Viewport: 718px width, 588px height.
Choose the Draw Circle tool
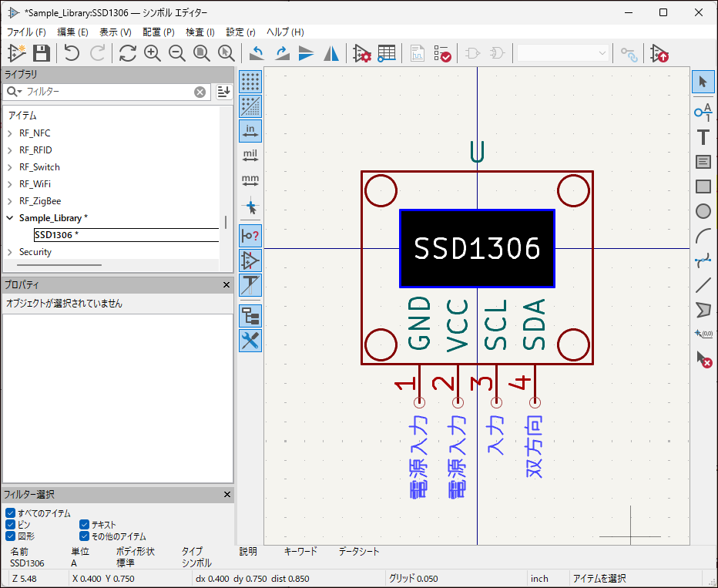click(x=703, y=211)
